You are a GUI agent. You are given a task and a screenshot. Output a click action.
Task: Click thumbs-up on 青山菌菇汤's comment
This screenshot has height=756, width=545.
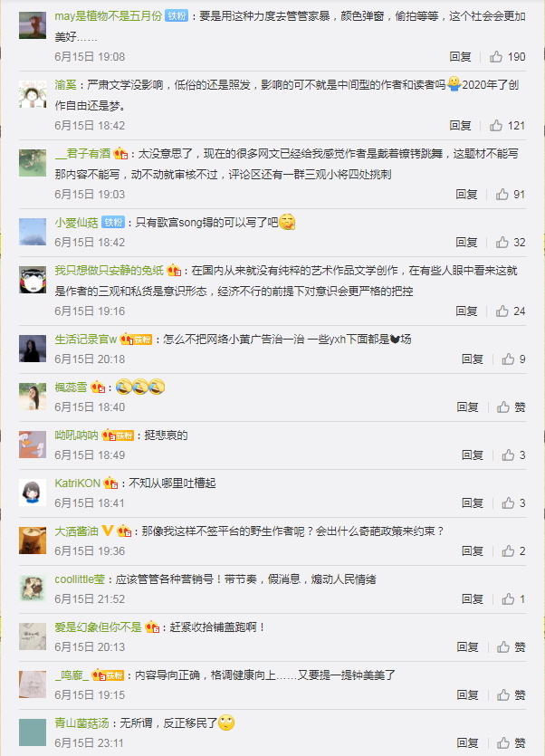503,742
